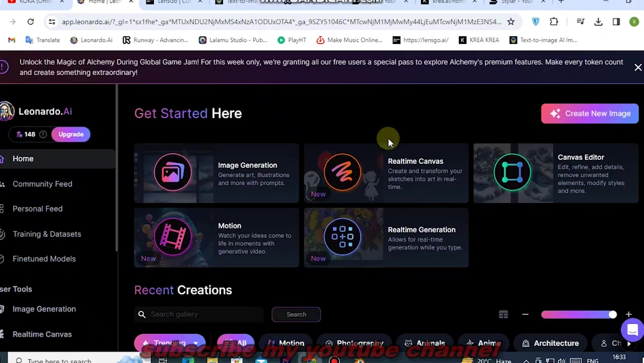Click the magnifier icon in gallery search

(142, 314)
